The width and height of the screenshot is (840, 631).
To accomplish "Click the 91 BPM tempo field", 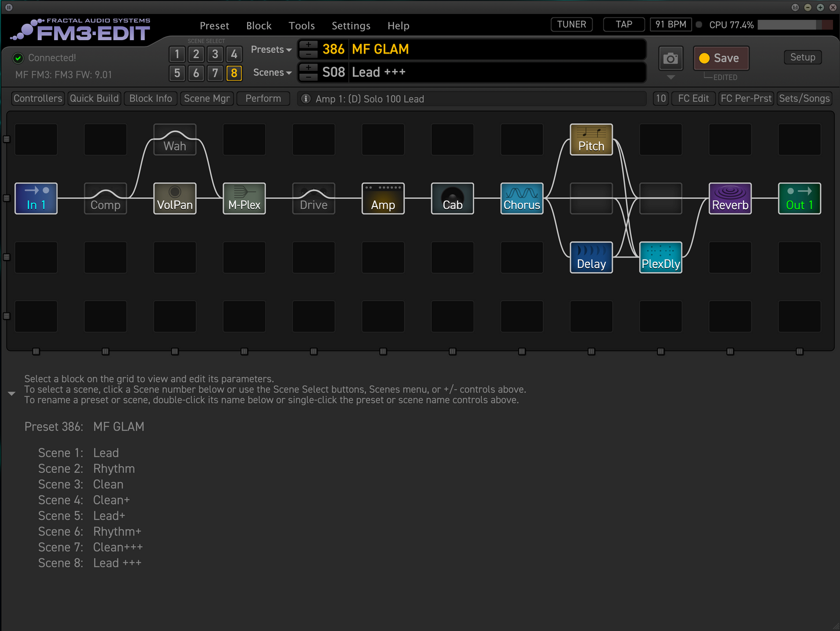I will [x=671, y=24].
